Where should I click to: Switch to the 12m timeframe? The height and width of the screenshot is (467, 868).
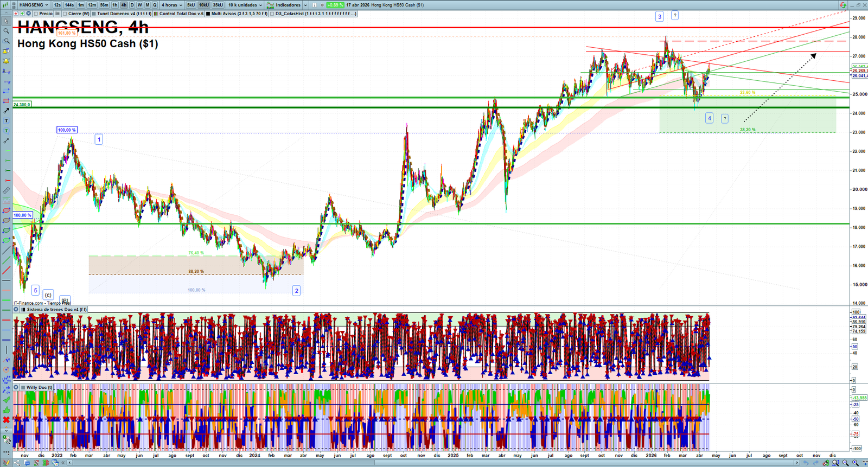[x=92, y=5]
